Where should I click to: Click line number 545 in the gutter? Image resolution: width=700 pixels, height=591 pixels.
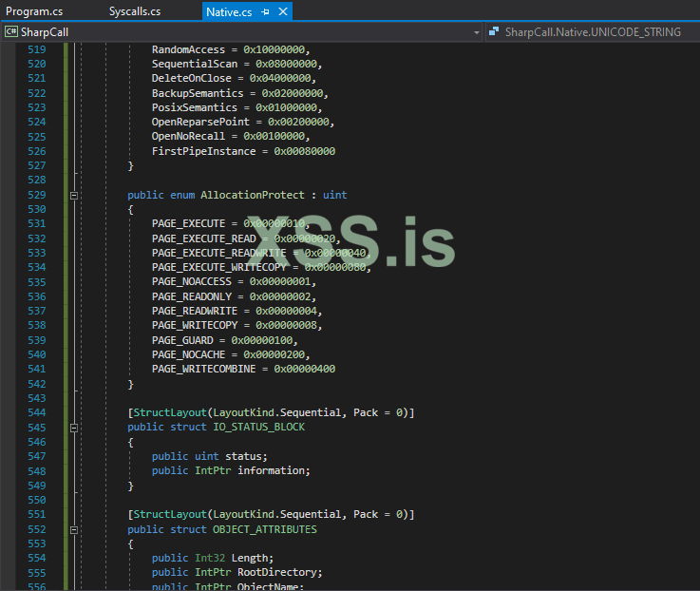[36, 428]
